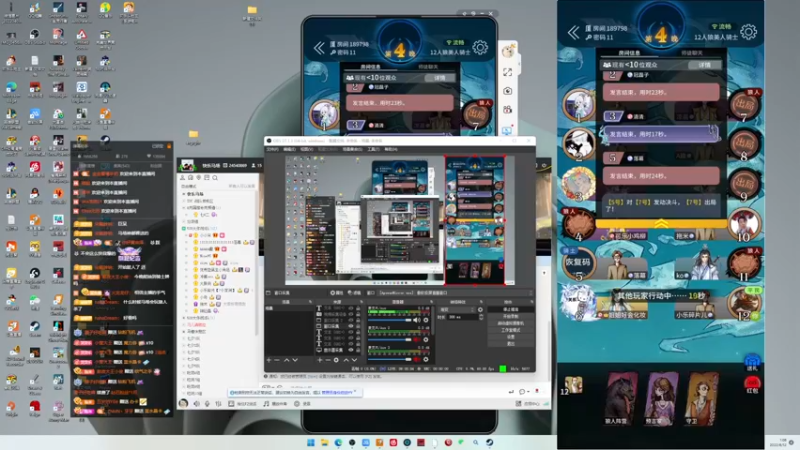800x450 pixels.
Task: Click 滤镜 Filters in OBS source toolbar
Action: 354,293
